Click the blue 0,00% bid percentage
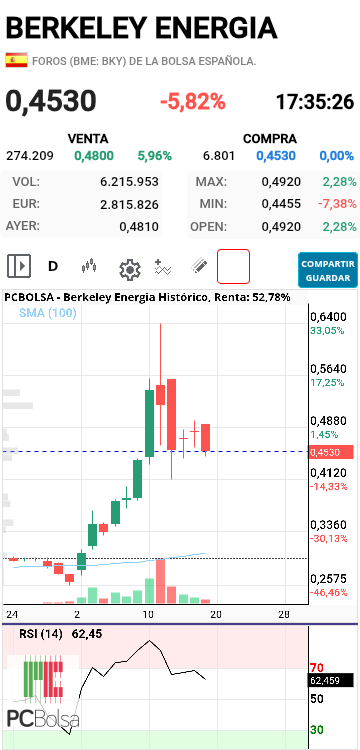The image size is (360, 750). pos(337,155)
